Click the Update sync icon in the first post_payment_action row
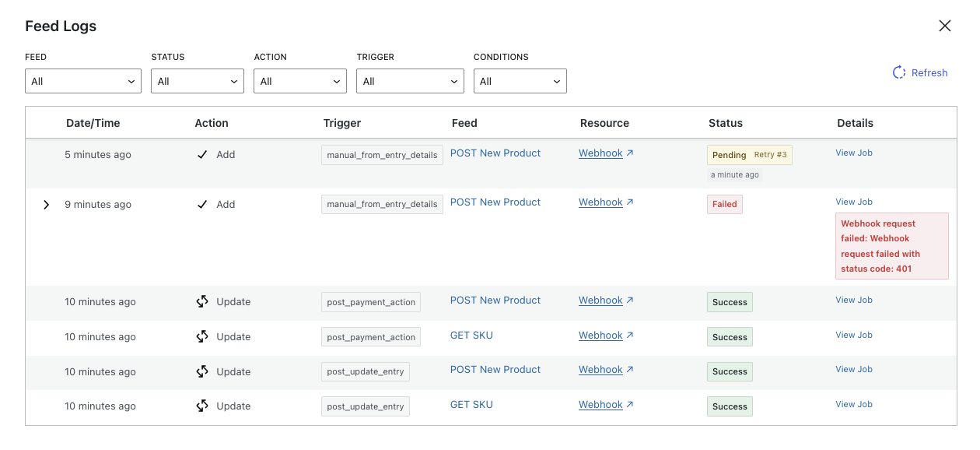The height and width of the screenshot is (450, 980). [x=202, y=301]
